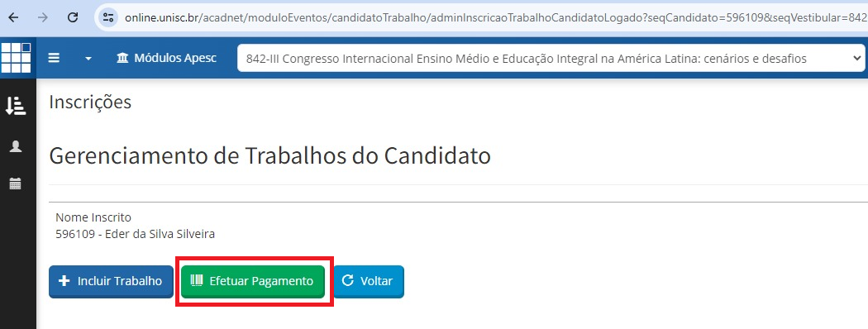868x329 pixels.
Task: Expand the 842-III Congresso event selector
Action: point(551,58)
